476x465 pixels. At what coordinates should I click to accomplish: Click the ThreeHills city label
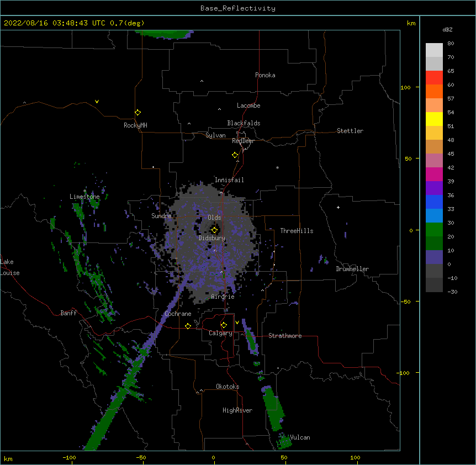pyautogui.click(x=297, y=231)
